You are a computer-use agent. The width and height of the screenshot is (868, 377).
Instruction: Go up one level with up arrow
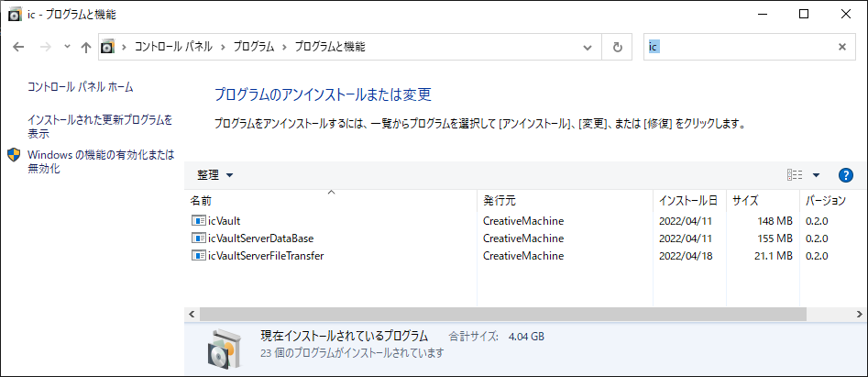pos(85,47)
